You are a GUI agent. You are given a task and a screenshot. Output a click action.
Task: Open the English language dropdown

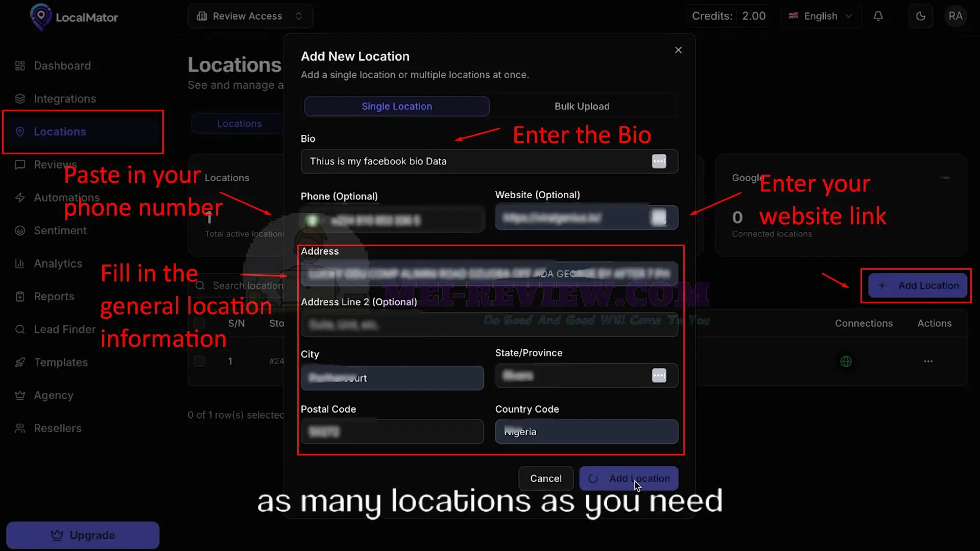821,16
